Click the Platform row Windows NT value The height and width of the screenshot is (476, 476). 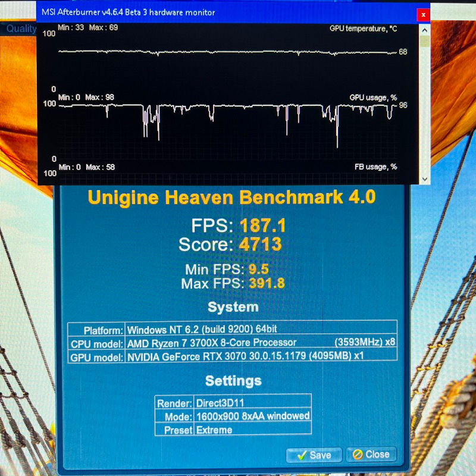tap(202, 329)
